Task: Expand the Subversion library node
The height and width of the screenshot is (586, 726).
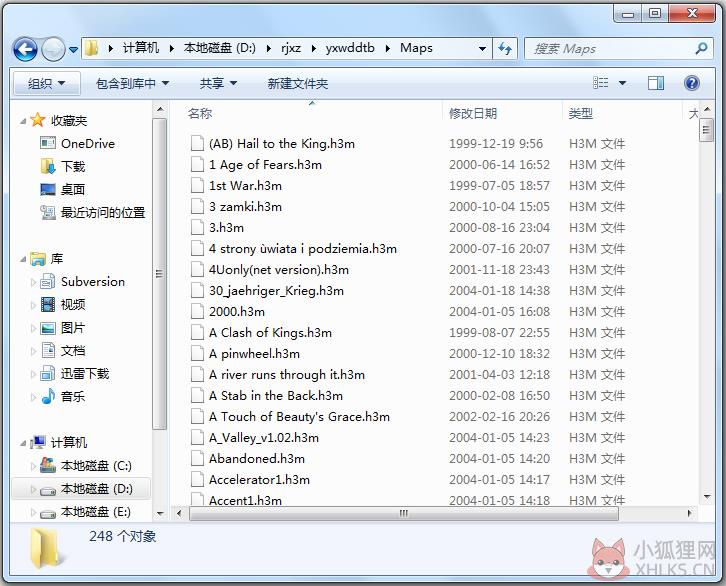Action: coord(33,282)
